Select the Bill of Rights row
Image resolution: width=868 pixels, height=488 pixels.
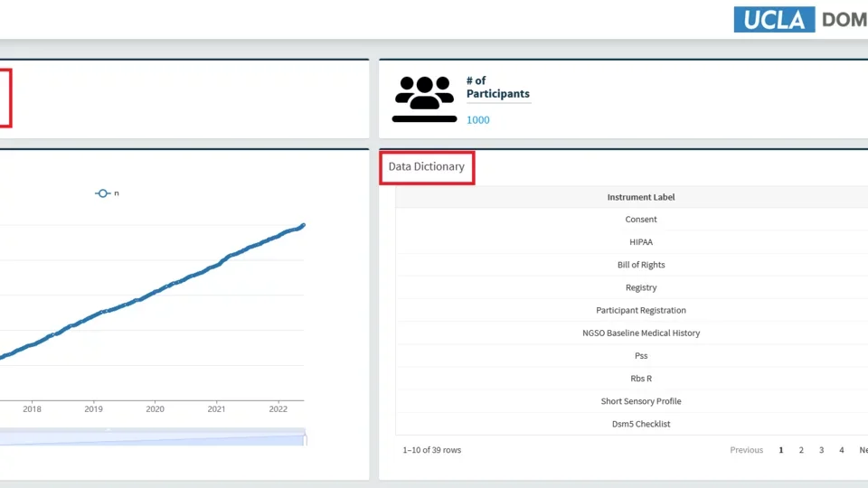point(632,265)
